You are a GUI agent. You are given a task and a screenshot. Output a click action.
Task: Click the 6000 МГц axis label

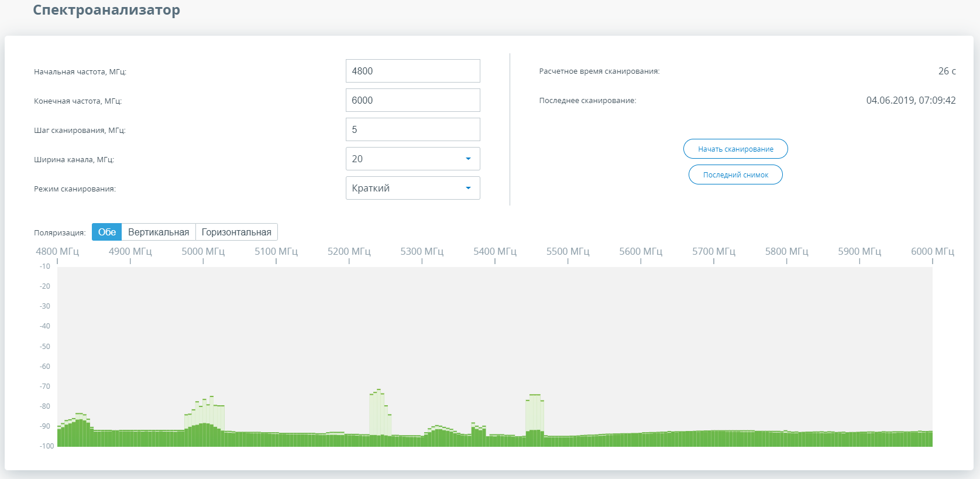click(x=933, y=251)
